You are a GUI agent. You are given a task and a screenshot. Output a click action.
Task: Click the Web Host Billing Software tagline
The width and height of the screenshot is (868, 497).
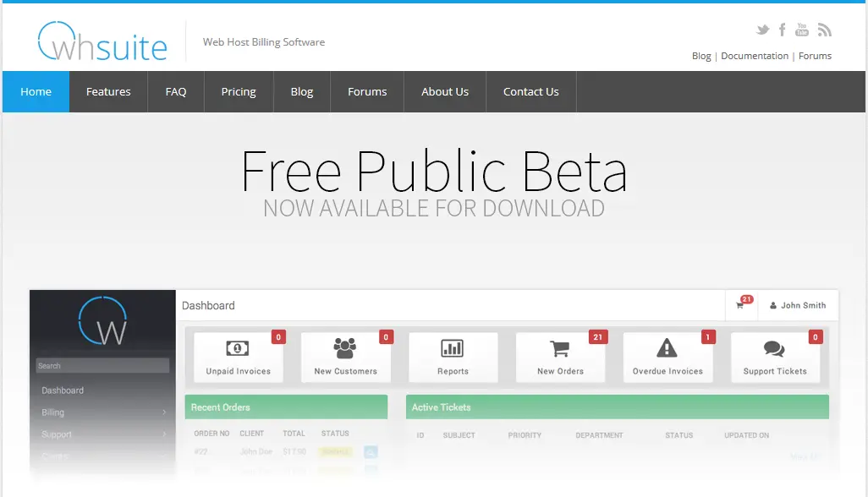click(x=263, y=42)
